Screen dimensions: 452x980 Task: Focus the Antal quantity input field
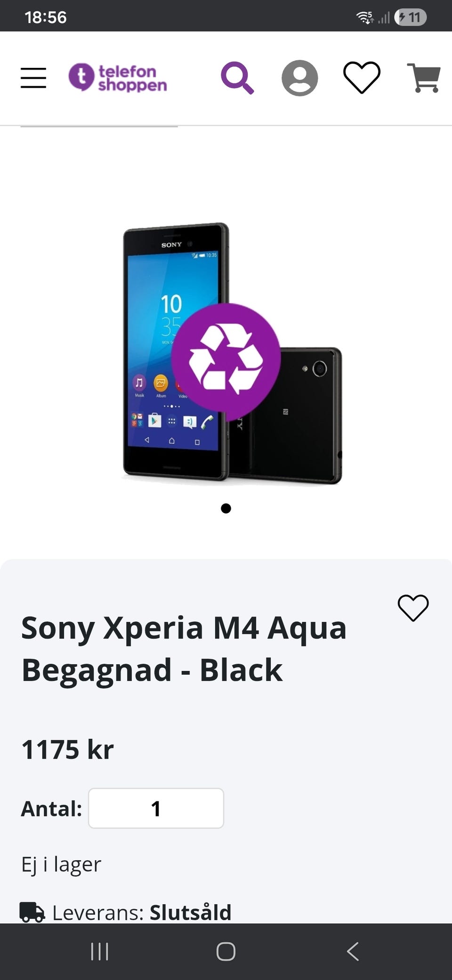(156, 808)
